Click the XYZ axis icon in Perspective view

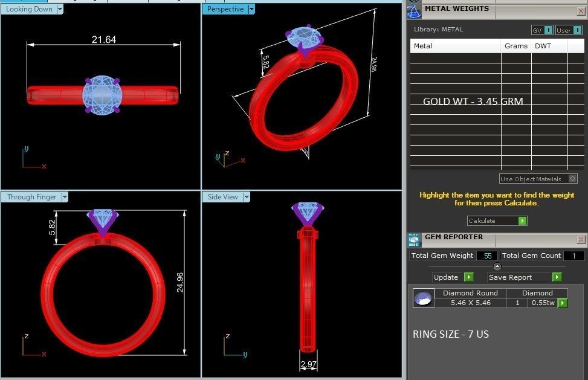pyautogui.click(x=230, y=159)
